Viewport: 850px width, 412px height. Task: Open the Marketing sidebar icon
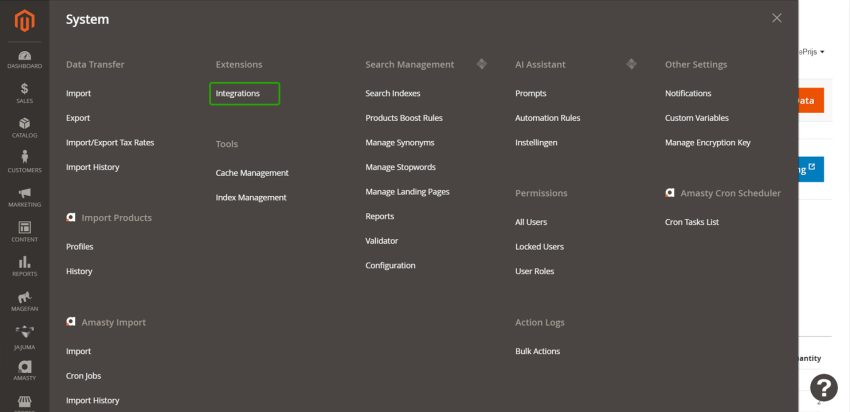[x=24, y=197]
